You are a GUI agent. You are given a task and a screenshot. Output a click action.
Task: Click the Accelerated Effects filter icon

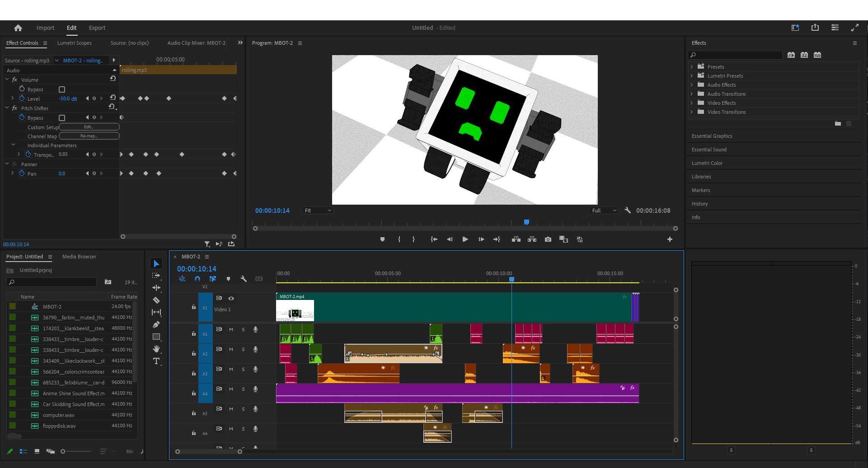pos(791,55)
